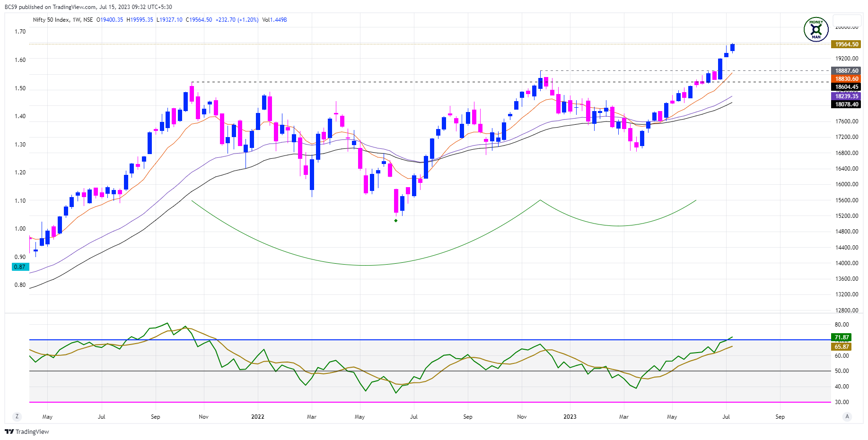Select 2023 on the time axis
This screenshot has width=868, height=440.
pos(570,417)
